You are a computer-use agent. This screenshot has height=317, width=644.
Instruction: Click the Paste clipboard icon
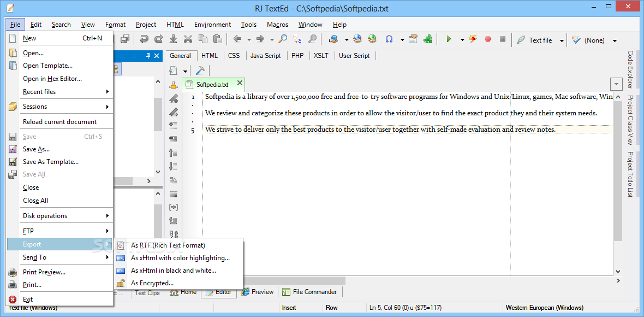pyautogui.click(x=217, y=39)
